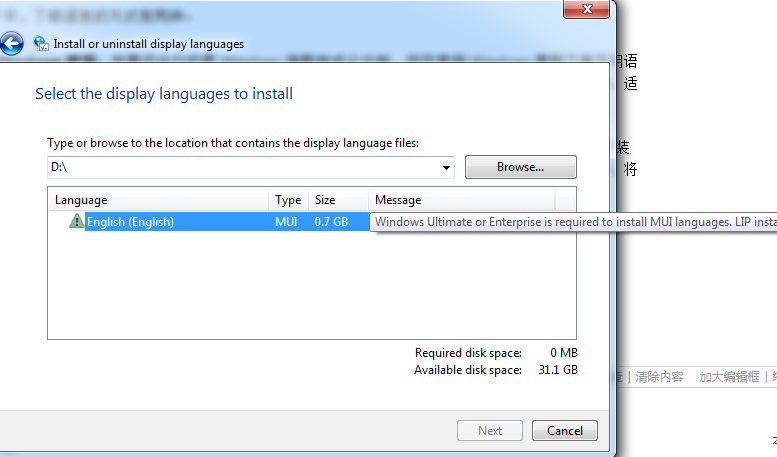Sort by the Size column header
777x457 pixels.
point(338,200)
